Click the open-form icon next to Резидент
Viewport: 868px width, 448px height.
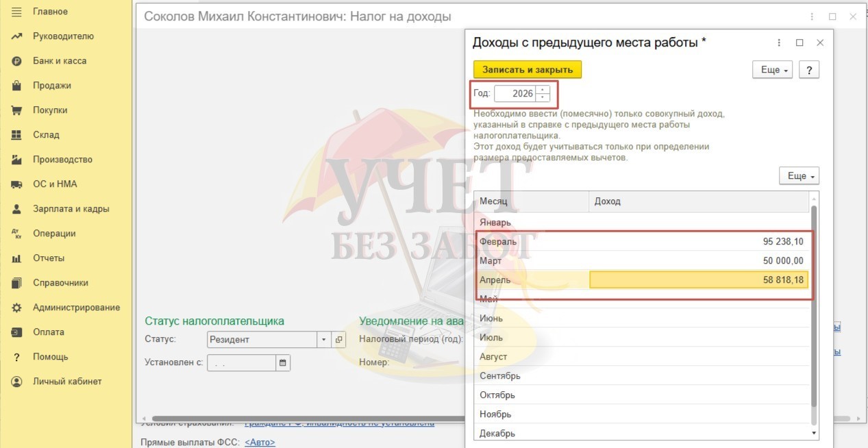pos(339,340)
